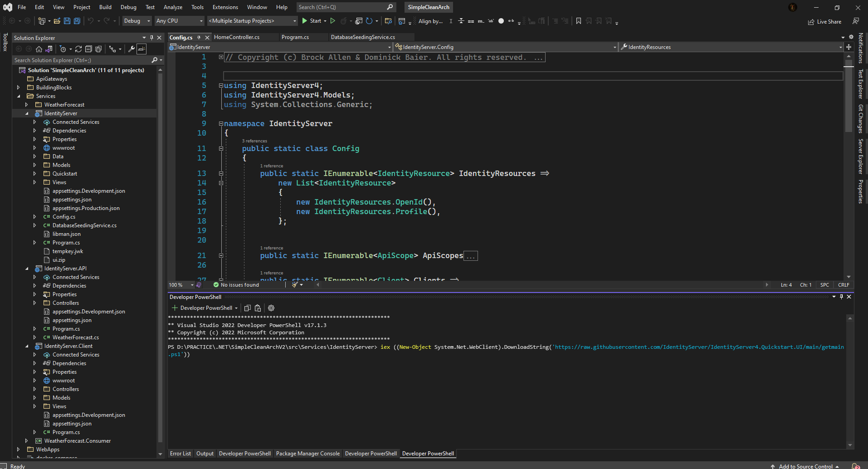Screen dimensions: 868x469
Task: Open the Extensions menu
Action: 225,7
